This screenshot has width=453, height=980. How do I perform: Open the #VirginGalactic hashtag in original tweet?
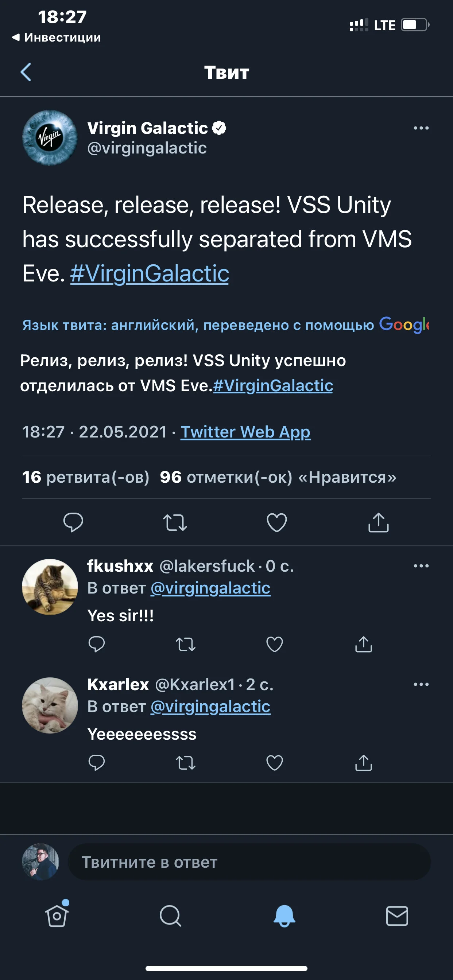150,273
